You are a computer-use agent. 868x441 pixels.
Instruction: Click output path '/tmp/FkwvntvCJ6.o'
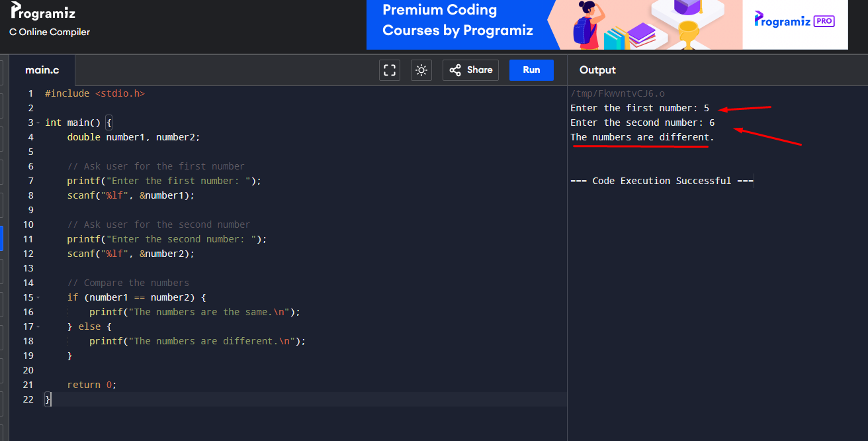point(618,93)
